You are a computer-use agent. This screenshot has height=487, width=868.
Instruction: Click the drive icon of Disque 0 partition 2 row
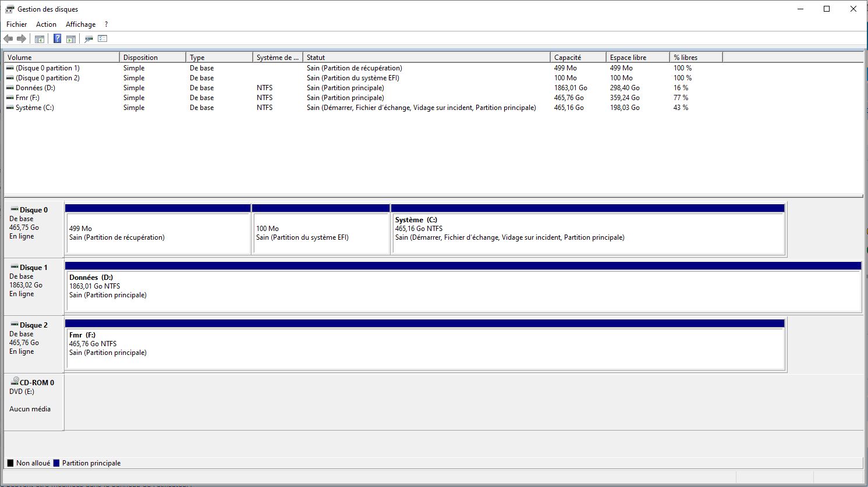pyautogui.click(x=10, y=78)
